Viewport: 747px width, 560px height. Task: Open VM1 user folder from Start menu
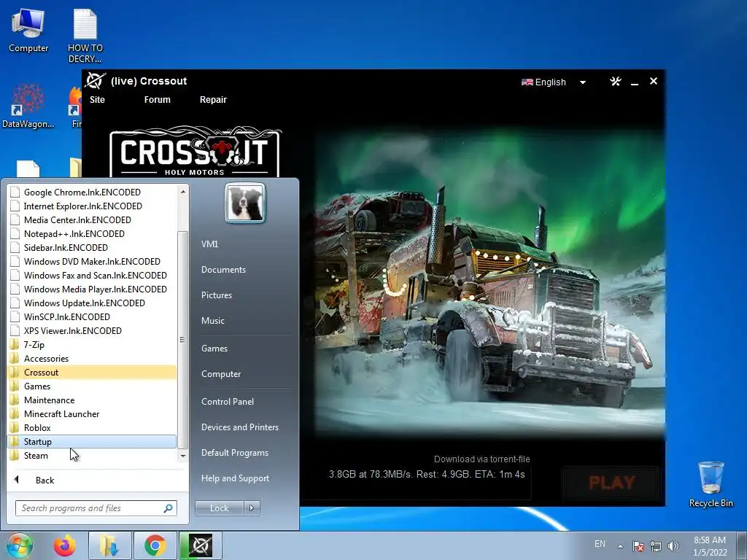(209, 244)
